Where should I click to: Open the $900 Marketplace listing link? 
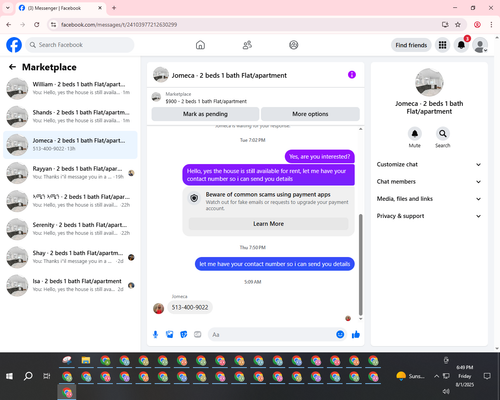click(206, 101)
